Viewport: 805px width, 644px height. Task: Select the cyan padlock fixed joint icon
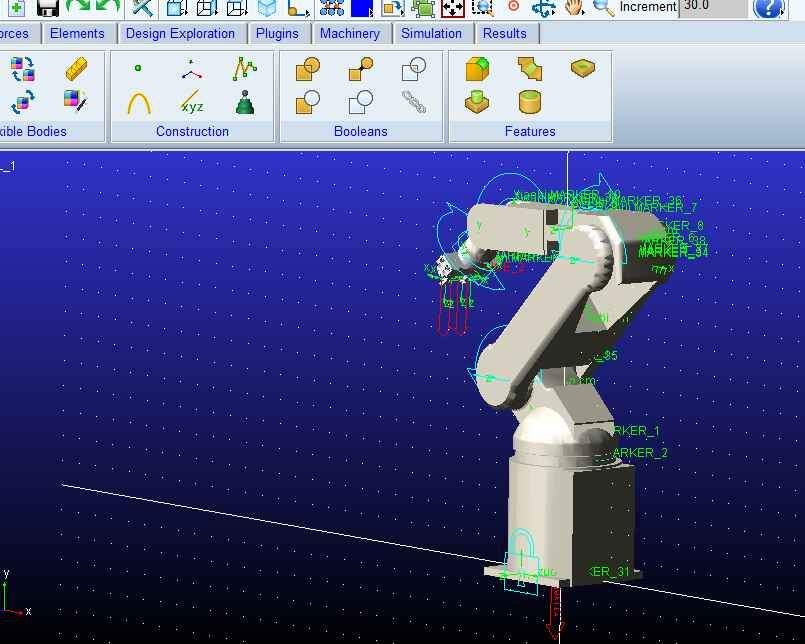tap(521, 562)
